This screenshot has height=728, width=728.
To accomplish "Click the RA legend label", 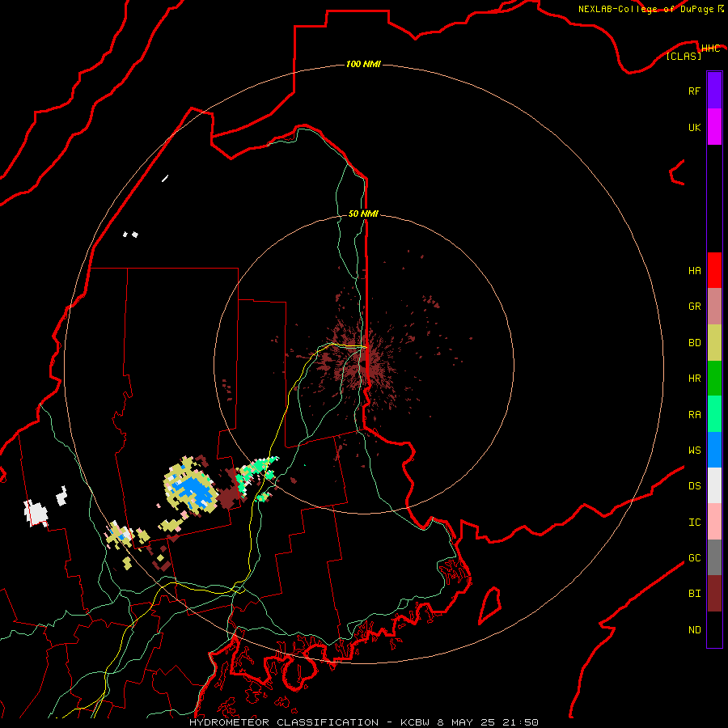I will coord(694,415).
